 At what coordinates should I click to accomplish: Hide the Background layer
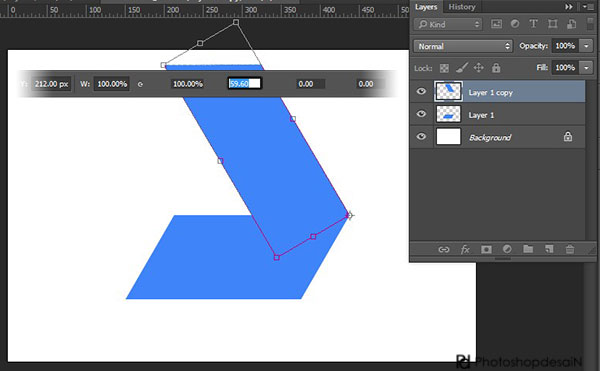coord(421,137)
